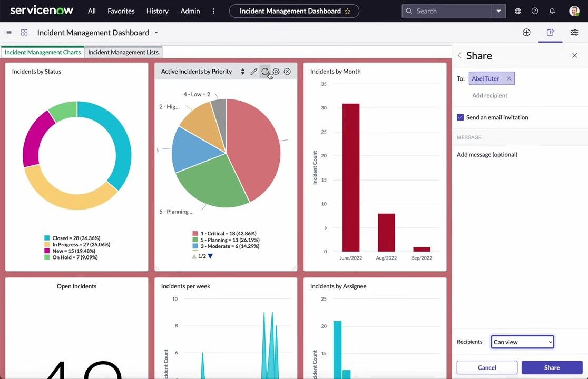Image resolution: width=588 pixels, height=379 pixels.
Task: Click the Abel Tuter recipient name
Action: coord(485,78)
